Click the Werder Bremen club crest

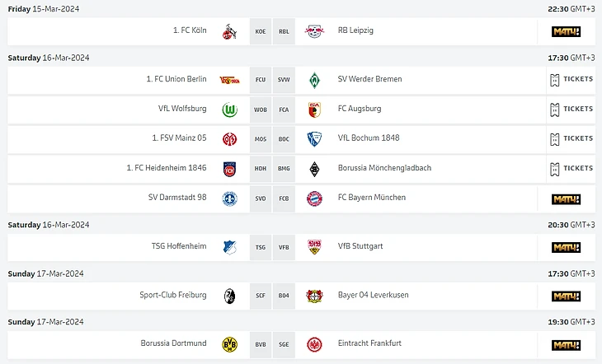pyautogui.click(x=313, y=80)
